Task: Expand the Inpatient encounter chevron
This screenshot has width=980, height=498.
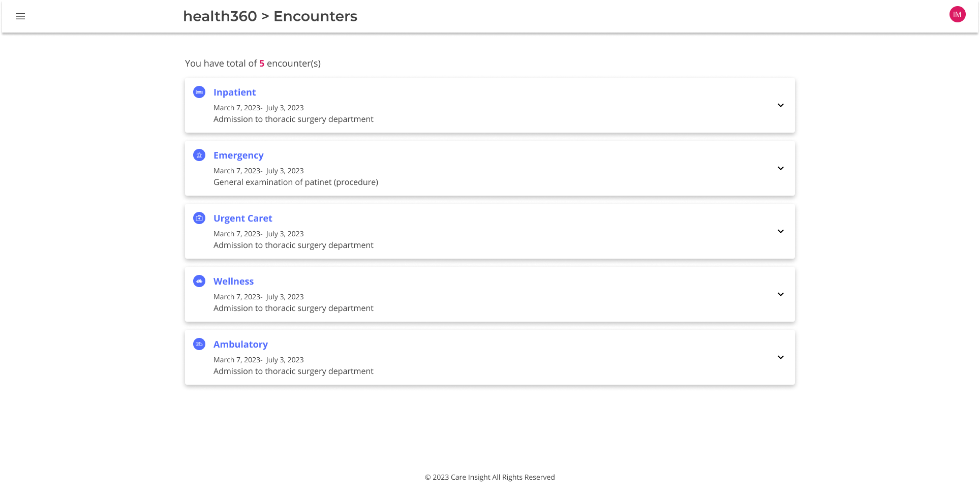Action: [x=780, y=105]
